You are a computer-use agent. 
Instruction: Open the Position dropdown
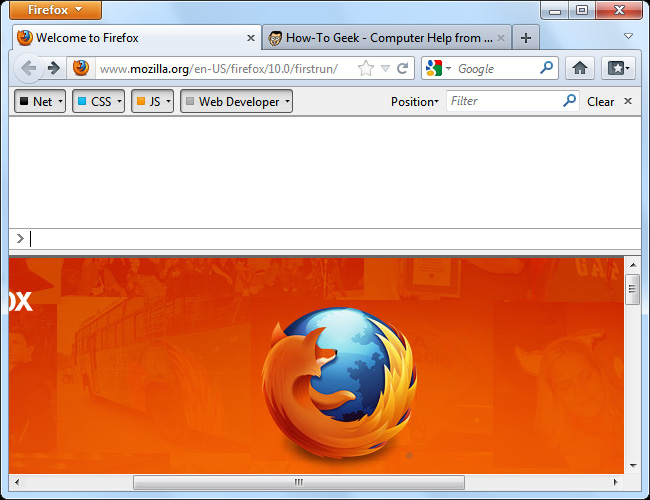[415, 102]
